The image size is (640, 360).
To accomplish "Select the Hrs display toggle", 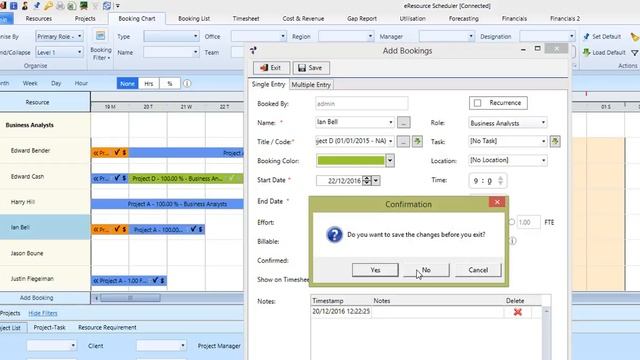I will point(149,83).
